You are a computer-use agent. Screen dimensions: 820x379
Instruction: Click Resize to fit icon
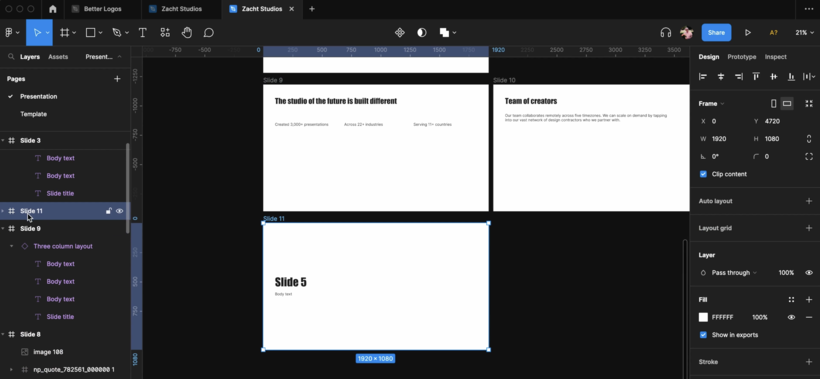[809, 104]
